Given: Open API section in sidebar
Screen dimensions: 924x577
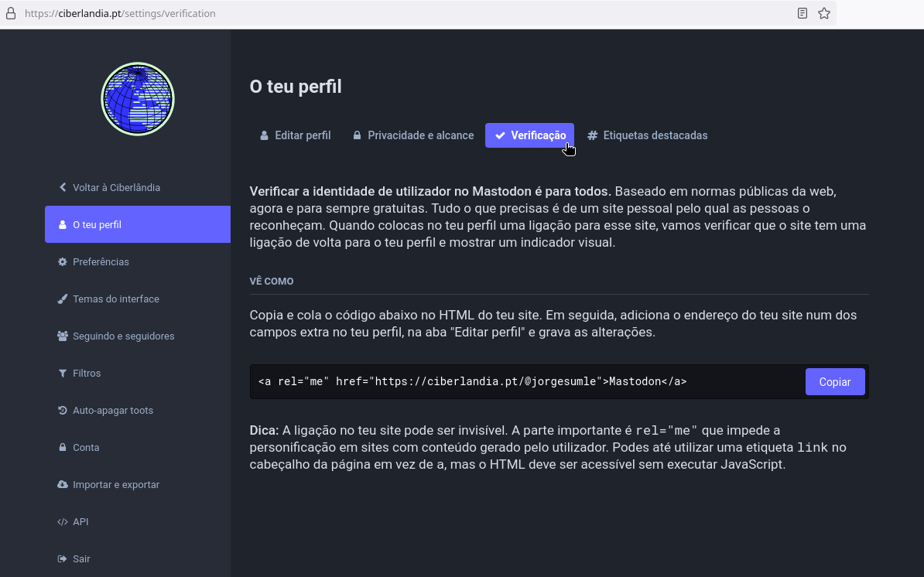Looking at the screenshot, I should pos(80,522).
